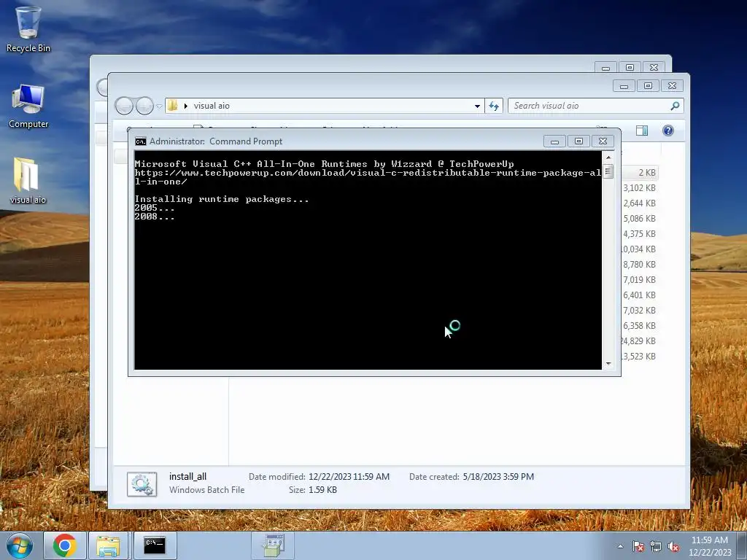This screenshot has height=560, width=747.
Task: Minimize the Command Prompt window
Action: (554, 141)
